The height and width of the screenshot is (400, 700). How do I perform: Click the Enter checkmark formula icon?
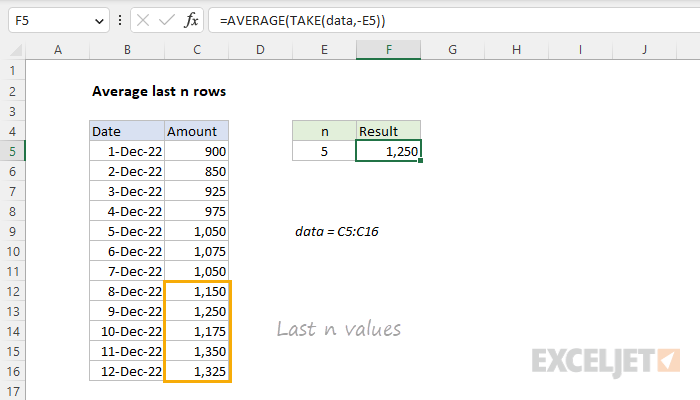pos(167,20)
